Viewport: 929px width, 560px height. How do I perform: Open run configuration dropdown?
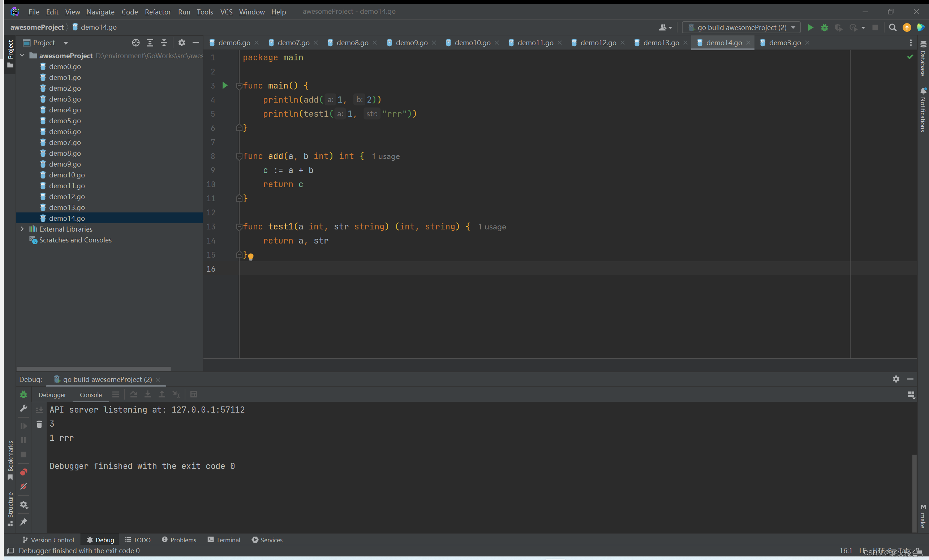(741, 27)
